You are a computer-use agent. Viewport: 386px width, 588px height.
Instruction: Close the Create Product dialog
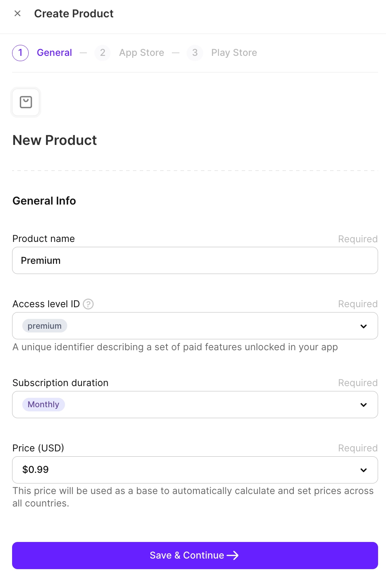point(17,14)
